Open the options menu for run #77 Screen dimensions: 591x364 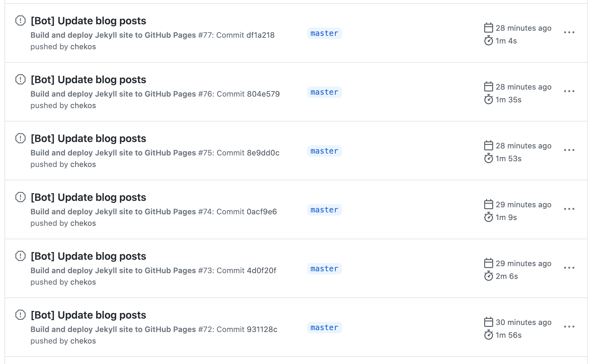[x=569, y=32]
